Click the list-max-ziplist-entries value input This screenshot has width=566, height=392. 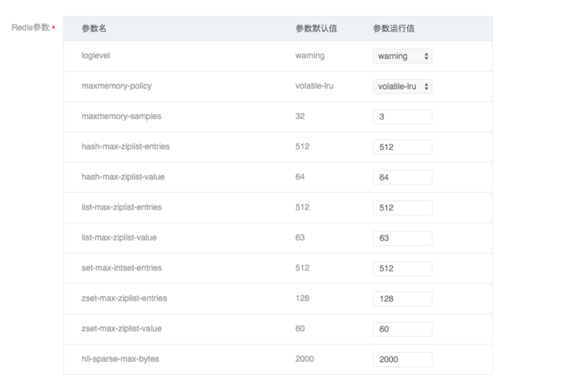pos(402,207)
